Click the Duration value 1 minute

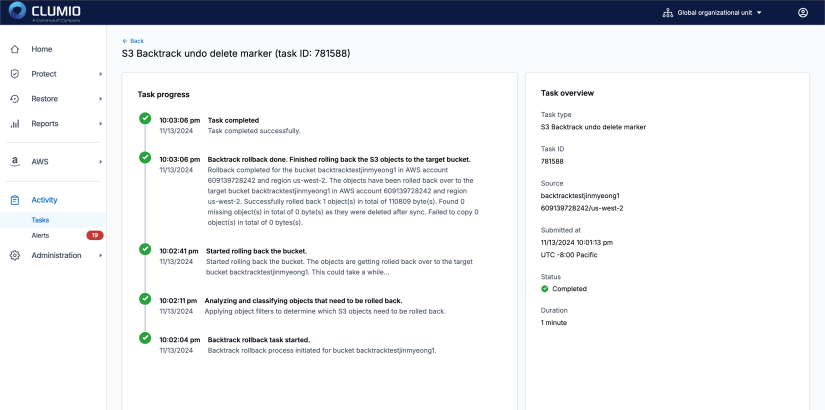pyautogui.click(x=554, y=323)
